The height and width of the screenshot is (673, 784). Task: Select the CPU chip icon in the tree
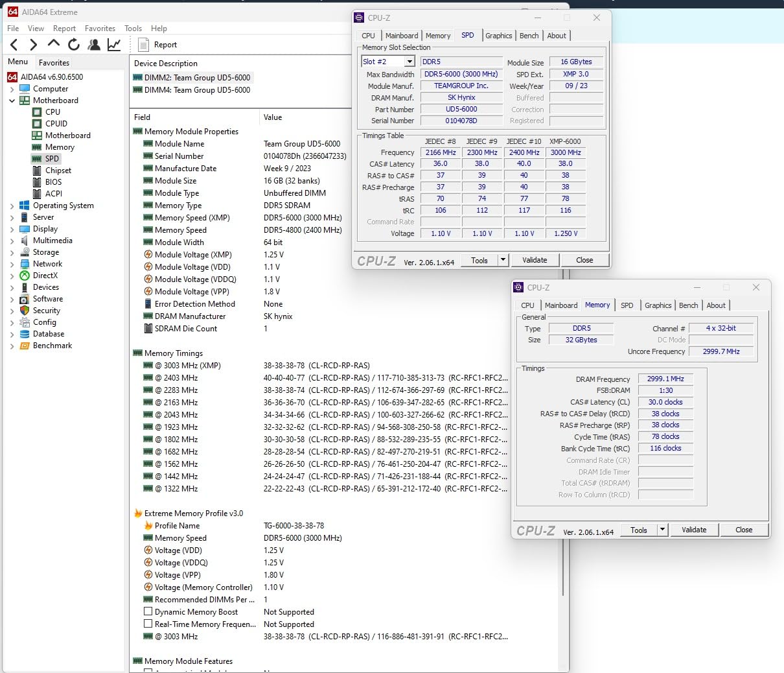tap(37, 112)
